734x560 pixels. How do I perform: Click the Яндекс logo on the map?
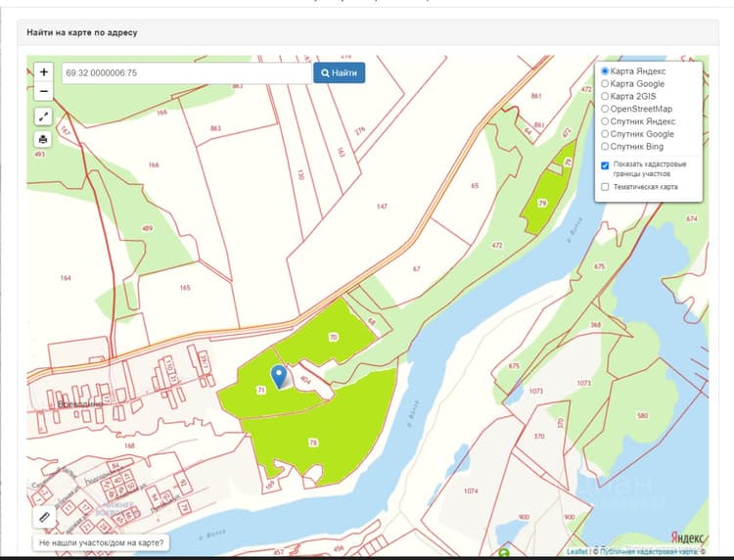click(x=687, y=537)
